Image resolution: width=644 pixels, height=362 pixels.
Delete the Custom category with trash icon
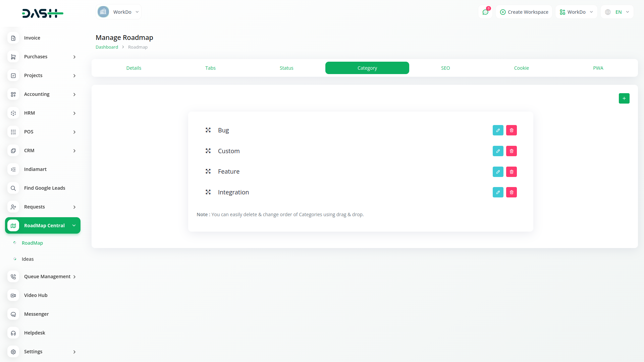(x=511, y=151)
